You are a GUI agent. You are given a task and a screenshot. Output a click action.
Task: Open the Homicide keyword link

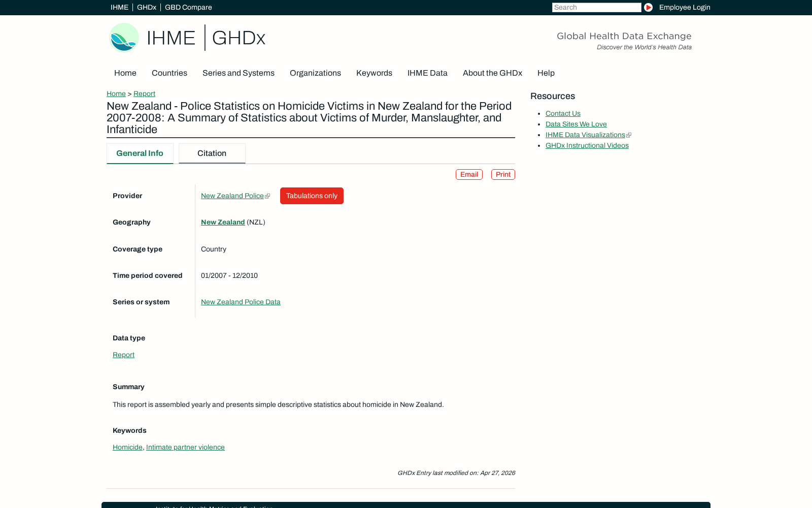(x=127, y=447)
